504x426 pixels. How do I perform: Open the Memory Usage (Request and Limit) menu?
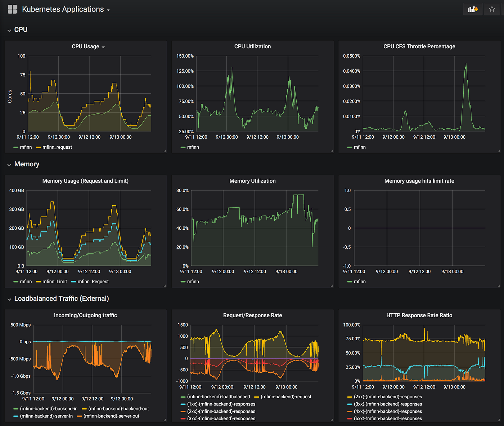(x=85, y=181)
